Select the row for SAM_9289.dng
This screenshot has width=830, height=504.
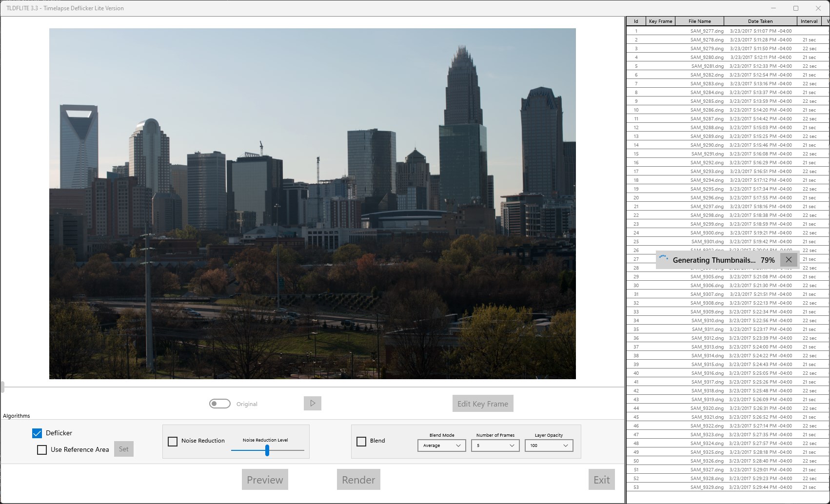pos(728,136)
